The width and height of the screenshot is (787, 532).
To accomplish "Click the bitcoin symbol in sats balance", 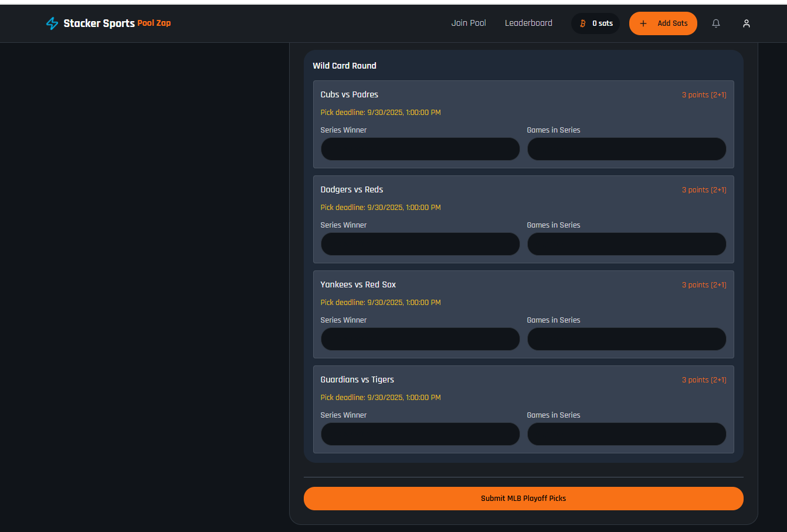I will coord(582,23).
